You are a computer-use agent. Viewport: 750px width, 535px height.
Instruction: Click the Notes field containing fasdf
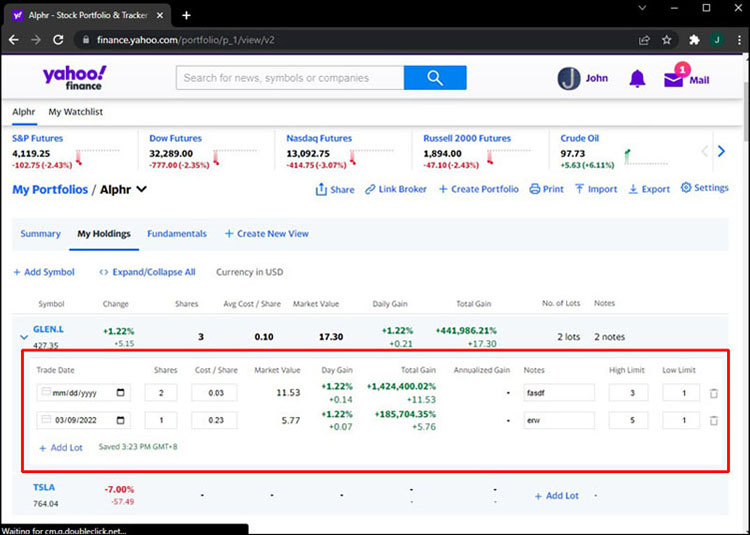point(557,394)
